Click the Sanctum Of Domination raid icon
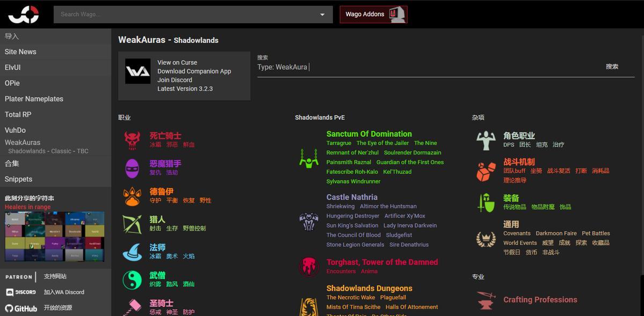This screenshot has height=316, width=644. pos(309,158)
